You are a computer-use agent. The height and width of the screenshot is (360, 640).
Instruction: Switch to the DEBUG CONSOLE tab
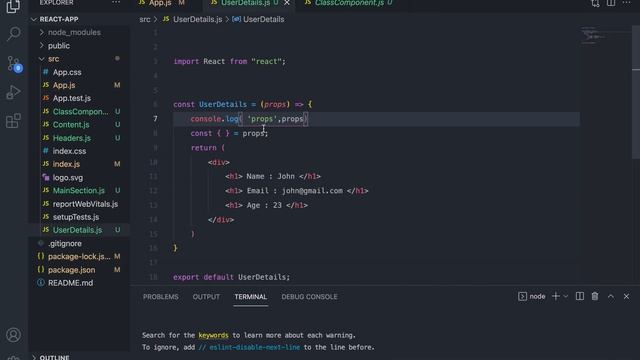point(309,297)
